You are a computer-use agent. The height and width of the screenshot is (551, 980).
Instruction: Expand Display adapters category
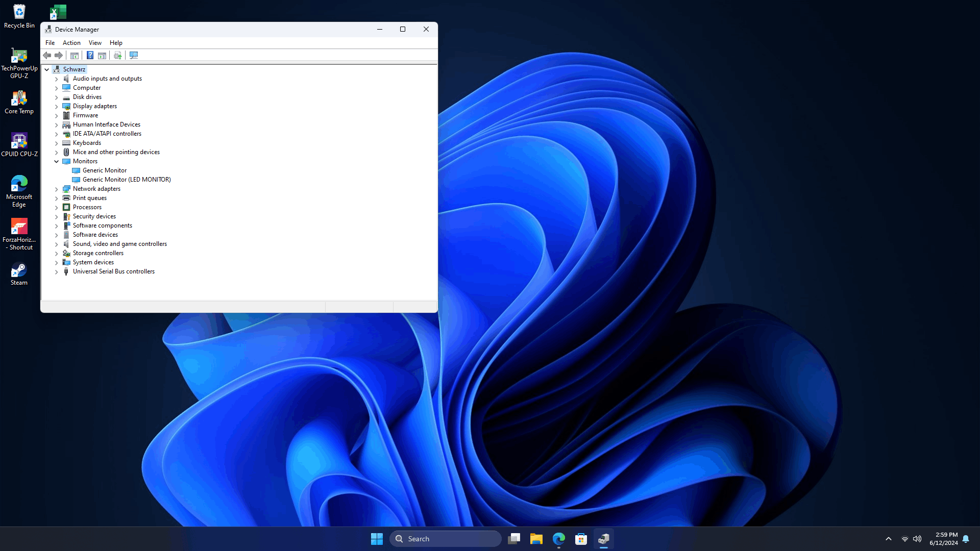pyautogui.click(x=57, y=106)
